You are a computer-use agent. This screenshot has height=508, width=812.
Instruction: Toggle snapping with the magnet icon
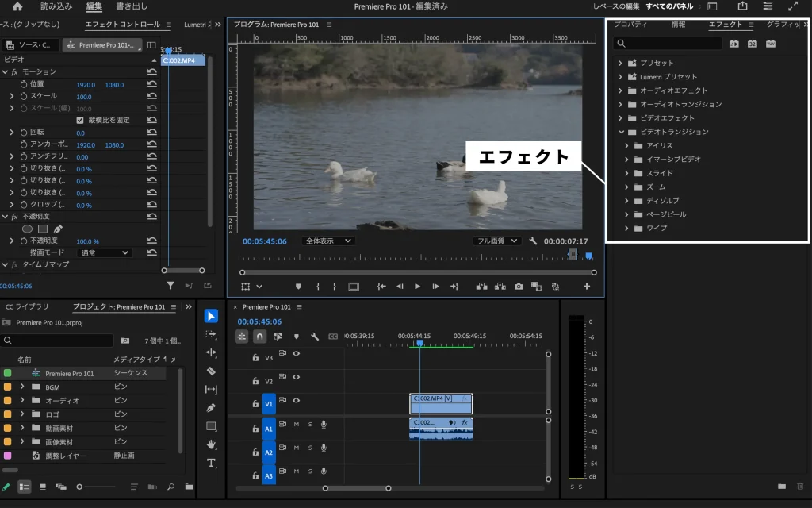click(259, 336)
